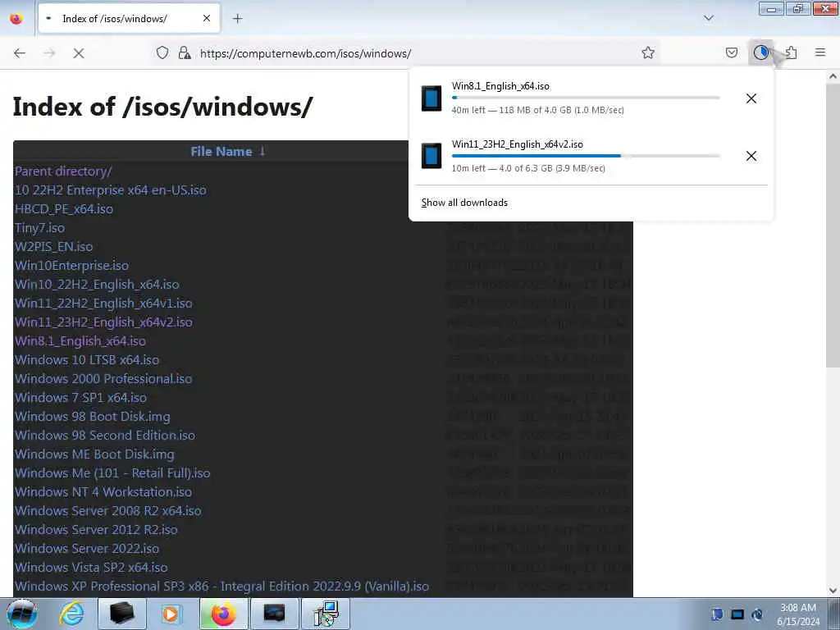Download Win10Enterprise.iso

click(x=72, y=266)
